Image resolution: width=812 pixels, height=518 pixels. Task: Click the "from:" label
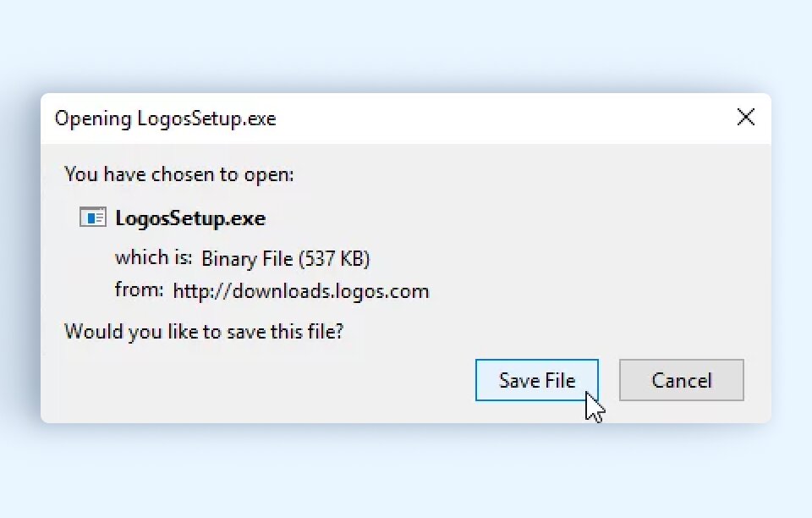(140, 289)
